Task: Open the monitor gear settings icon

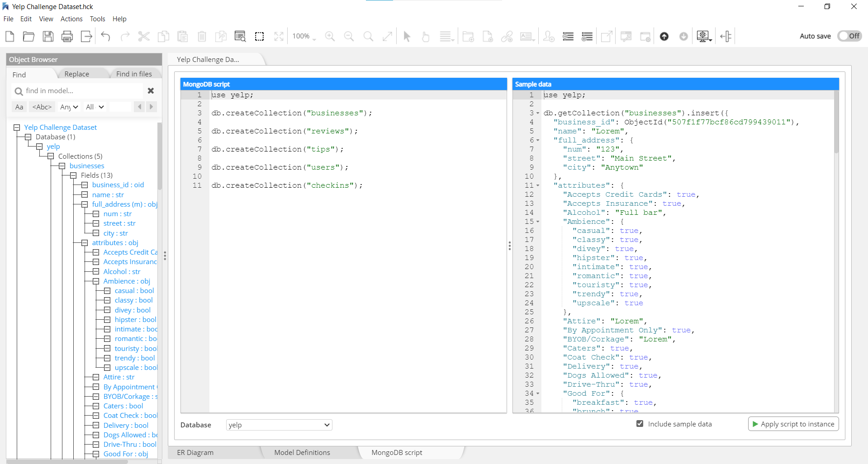Action: (x=704, y=36)
